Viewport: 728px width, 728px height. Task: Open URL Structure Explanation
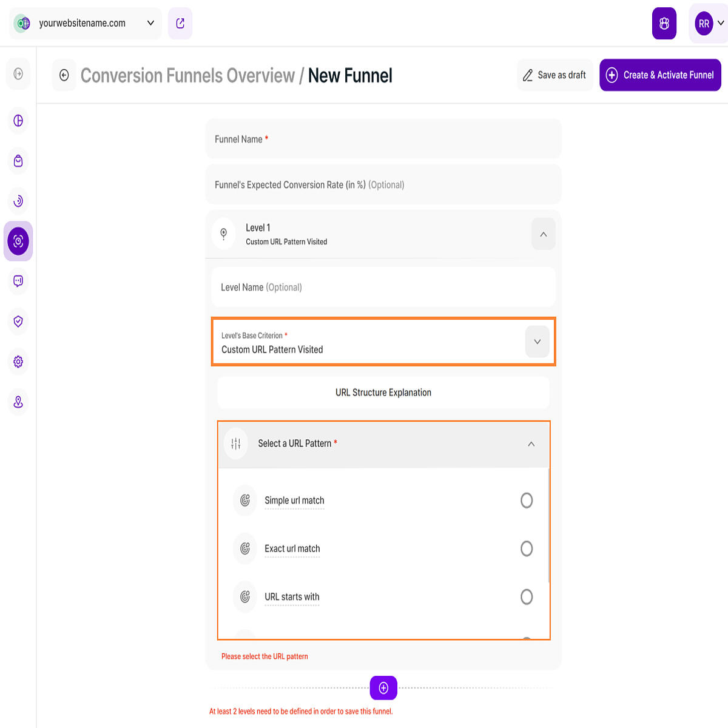[383, 393]
